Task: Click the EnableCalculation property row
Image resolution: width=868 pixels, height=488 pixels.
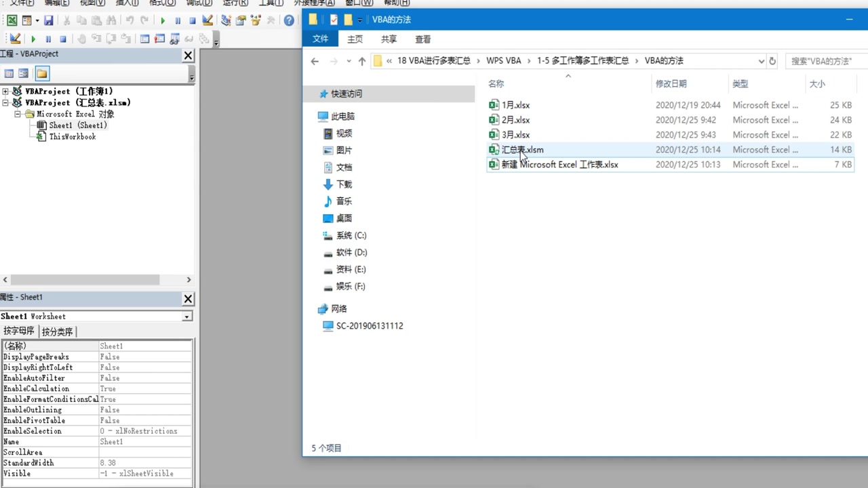Action: pos(97,389)
